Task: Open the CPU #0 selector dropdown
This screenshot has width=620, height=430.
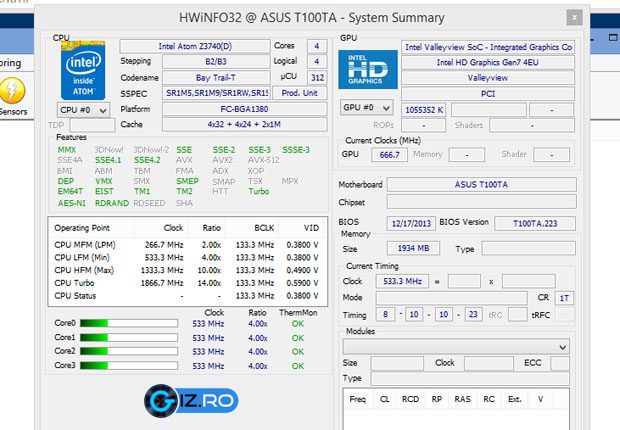Action: point(83,110)
